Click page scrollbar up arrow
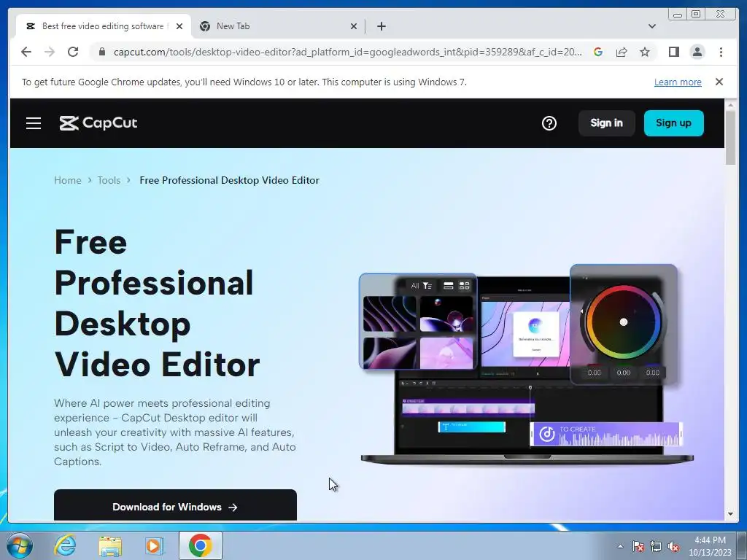 click(x=730, y=104)
